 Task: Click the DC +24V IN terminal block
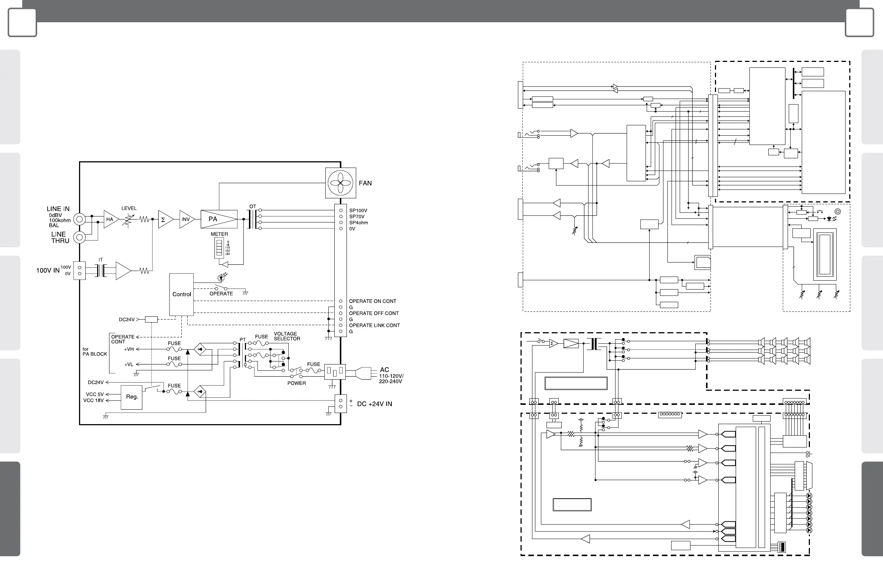click(x=340, y=403)
